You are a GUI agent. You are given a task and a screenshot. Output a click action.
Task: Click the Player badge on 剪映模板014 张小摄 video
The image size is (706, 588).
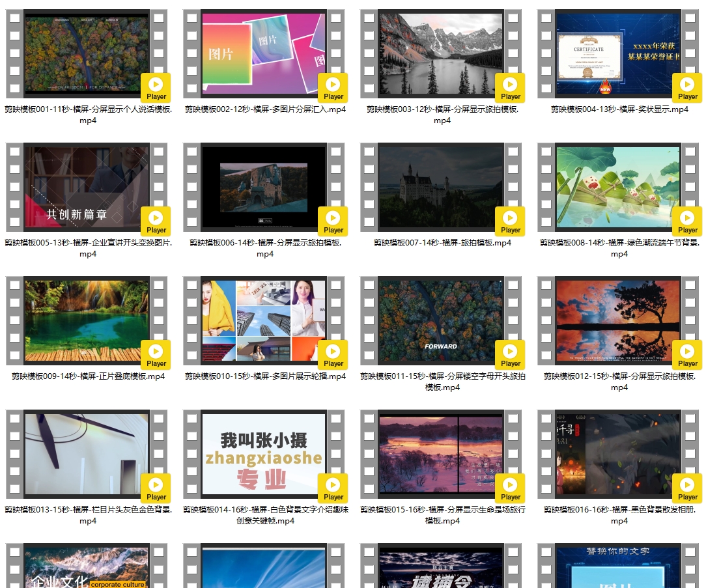click(333, 488)
